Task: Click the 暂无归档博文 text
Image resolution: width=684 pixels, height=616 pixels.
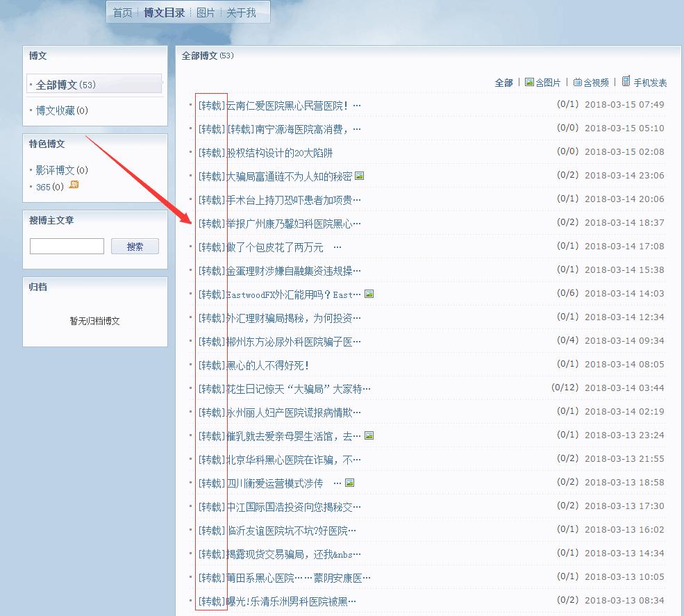Action: 94,321
